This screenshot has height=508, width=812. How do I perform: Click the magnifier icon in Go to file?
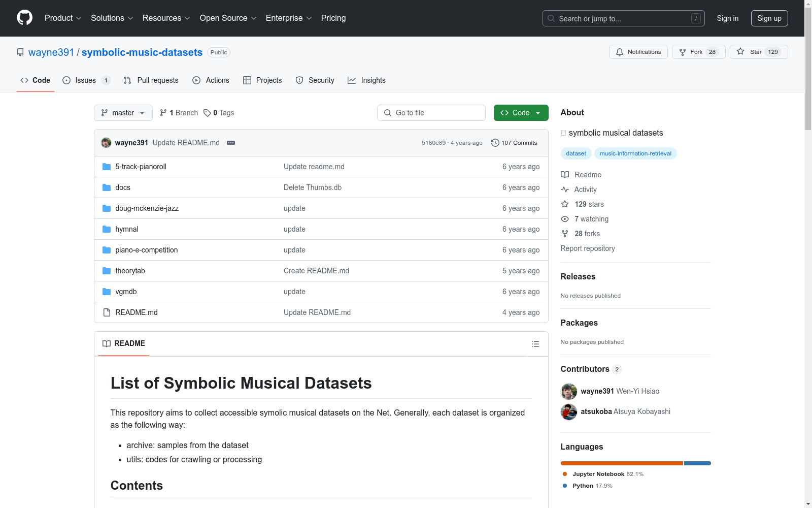388,113
